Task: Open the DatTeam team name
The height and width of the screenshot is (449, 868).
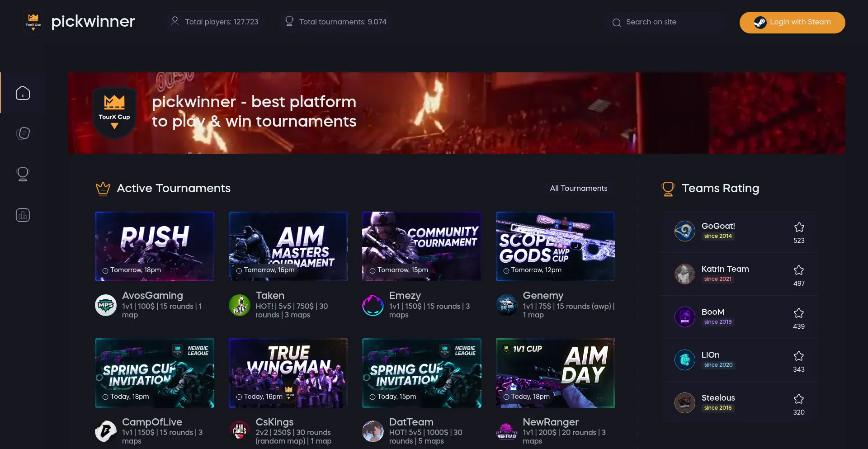Action: (x=411, y=422)
